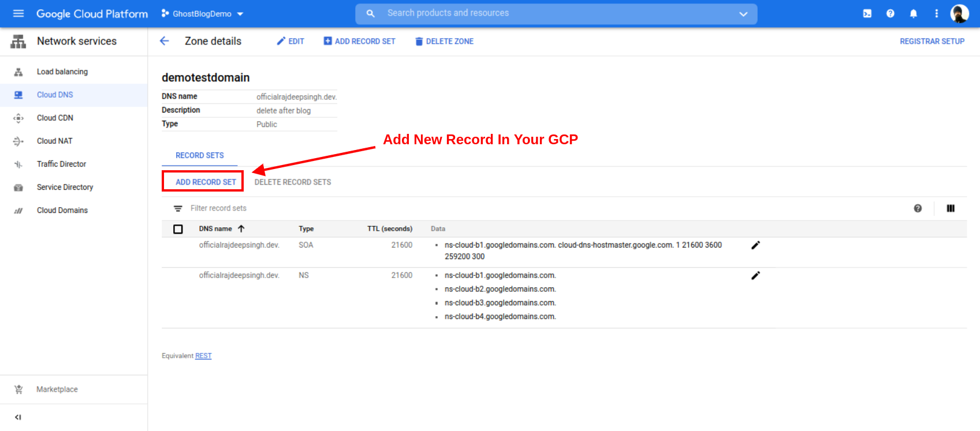Open the GhostBlogDemo project selector
Viewport: 980px width, 431px height.
coord(203,14)
